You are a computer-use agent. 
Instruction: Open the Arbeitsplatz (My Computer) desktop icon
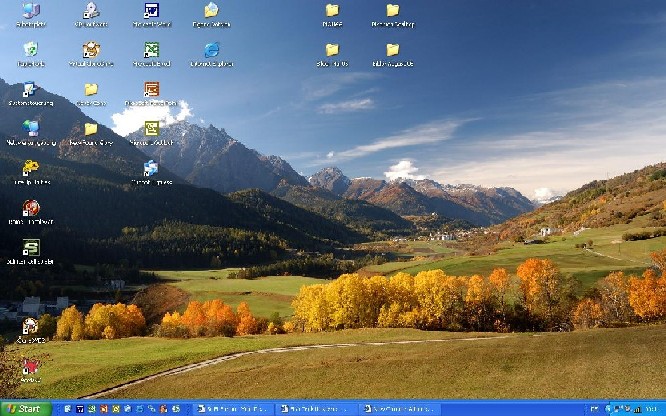tap(31, 11)
